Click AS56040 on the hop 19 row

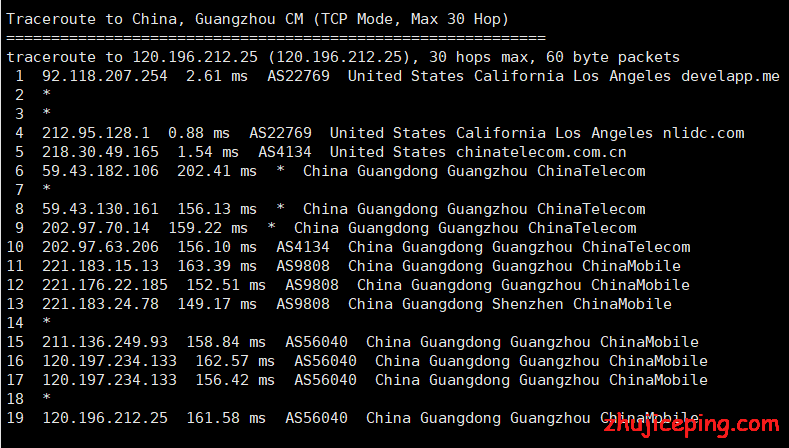316,418
